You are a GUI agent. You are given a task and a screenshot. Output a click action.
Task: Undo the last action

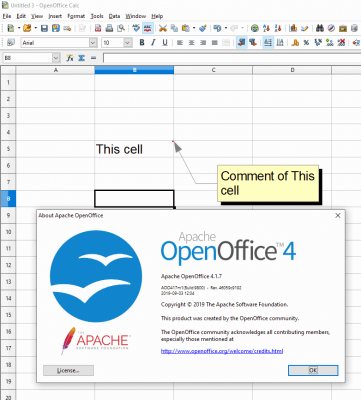pyautogui.click(x=217, y=28)
